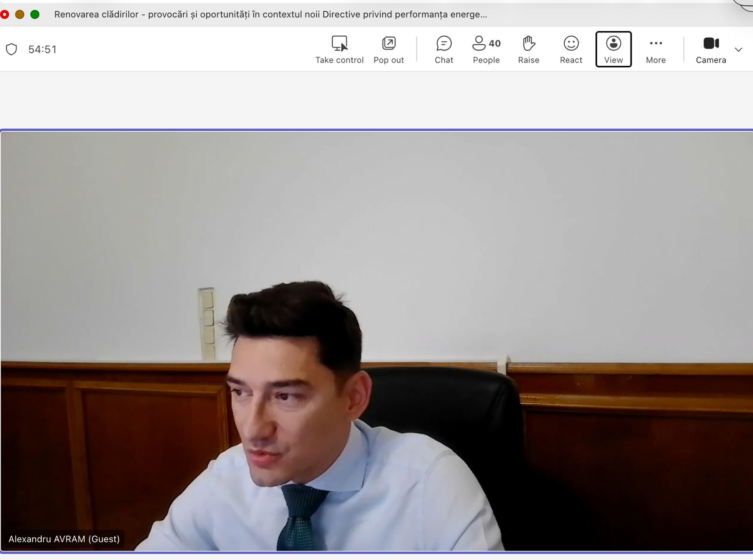Close the meeting window with the red button
Viewport: 753px width, 560px height.
[5, 14]
